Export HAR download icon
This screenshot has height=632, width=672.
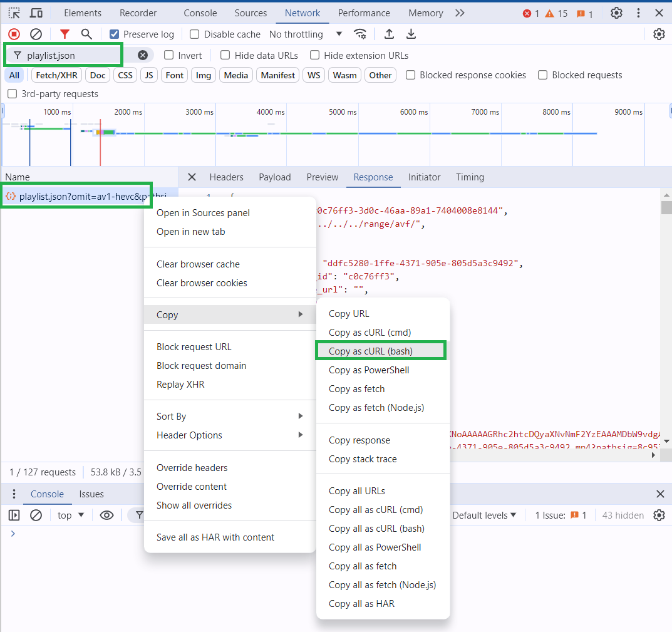click(x=411, y=34)
